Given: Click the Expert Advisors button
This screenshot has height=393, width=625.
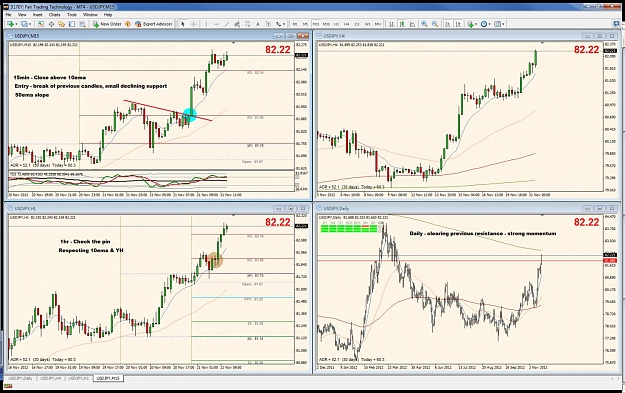Looking at the screenshot, I should 154,24.
